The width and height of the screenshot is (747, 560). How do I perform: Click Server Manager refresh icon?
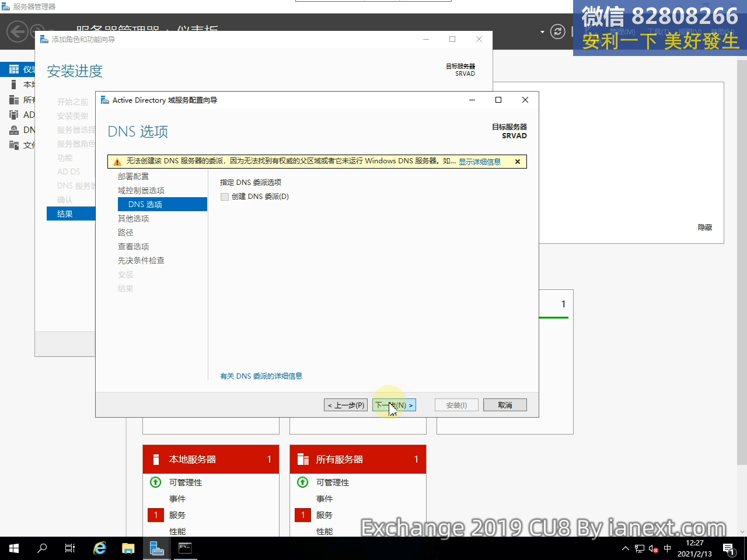tap(558, 32)
